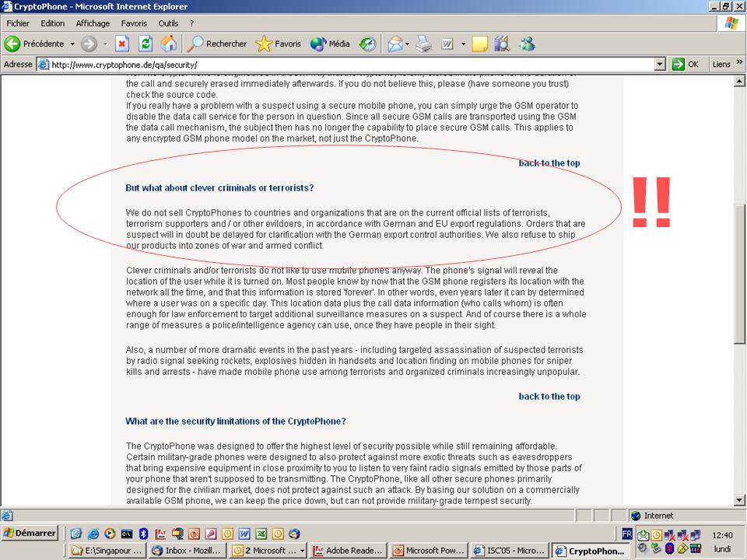The image size is (747, 560).
Task: Switch to Inbox - Mozilla taskbar window
Action: point(188,551)
